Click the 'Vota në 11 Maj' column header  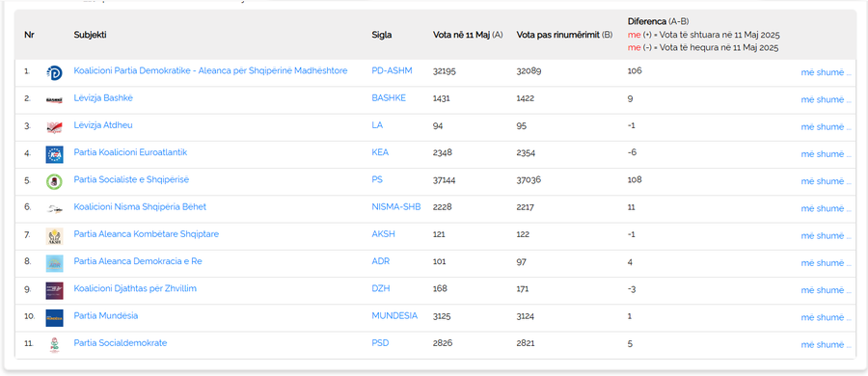coord(468,35)
